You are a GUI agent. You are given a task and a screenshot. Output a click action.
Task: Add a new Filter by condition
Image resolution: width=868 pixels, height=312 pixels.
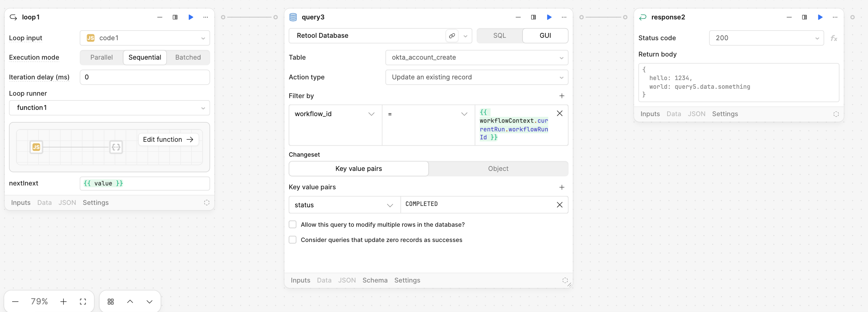pos(562,96)
